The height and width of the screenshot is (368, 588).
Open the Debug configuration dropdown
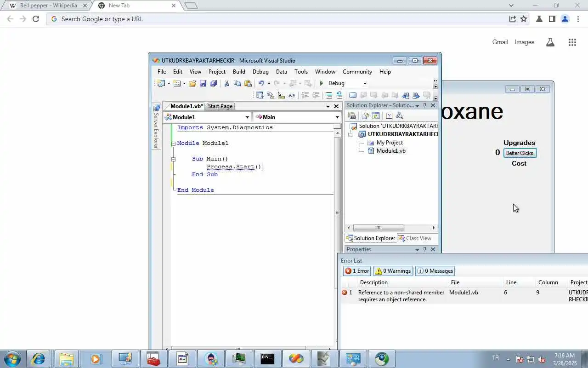coord(365,83)
